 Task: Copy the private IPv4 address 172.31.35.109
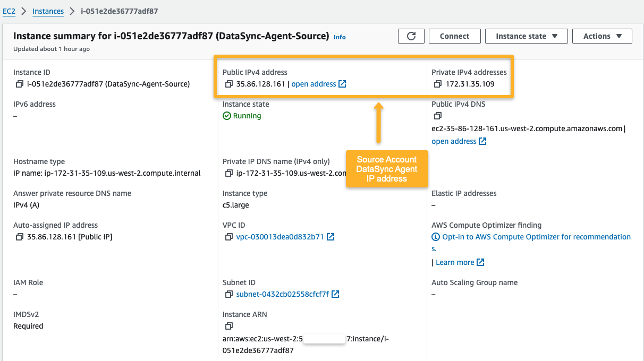point(438,84)
